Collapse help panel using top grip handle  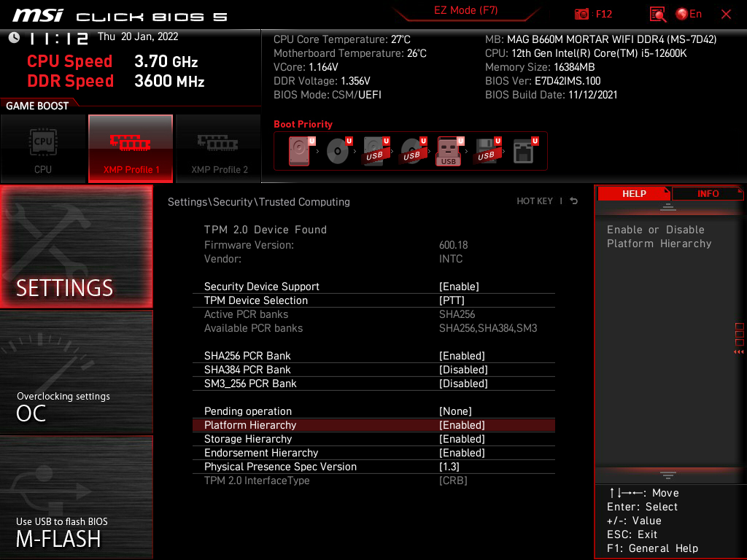click(668, 206)
